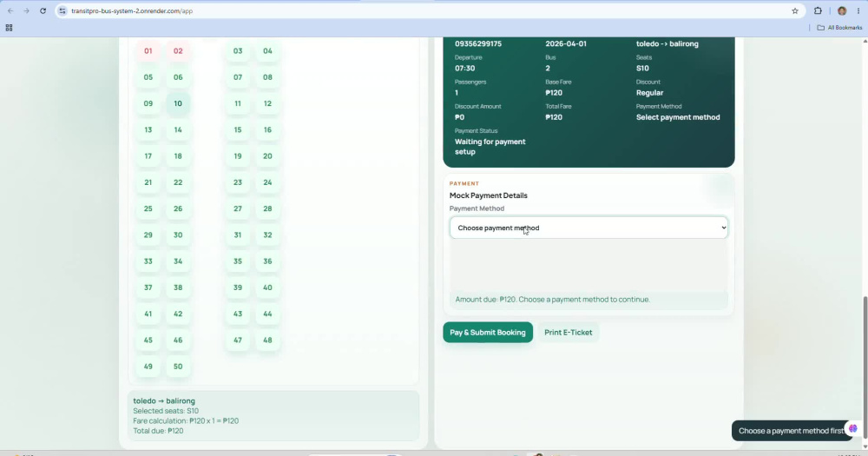
Task: Click the 'Choose a payment method first' toast
Action: point(791,431)
